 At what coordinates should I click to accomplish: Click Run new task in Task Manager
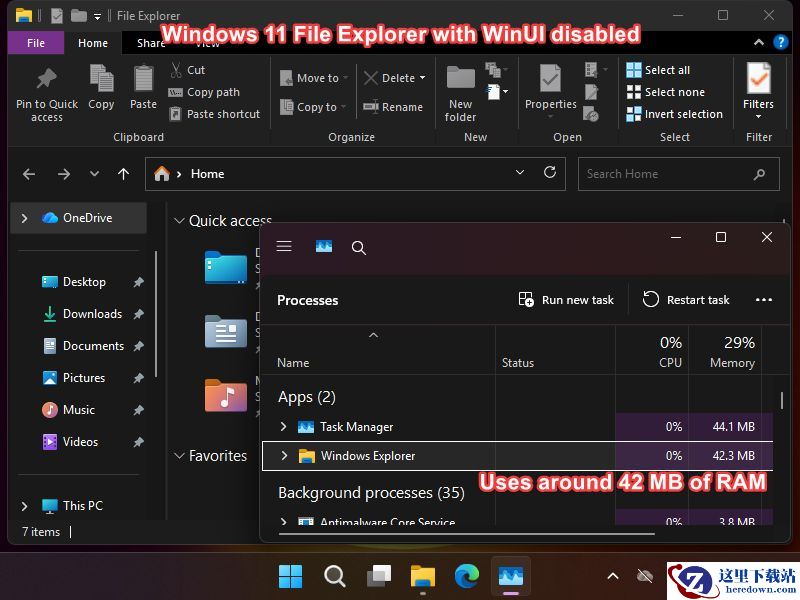click(566, 299)
